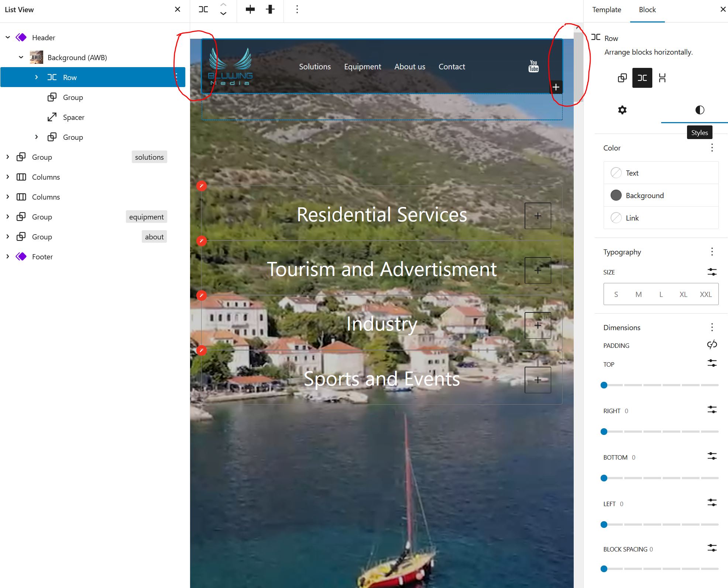The image size is (728, 588).
Task: Click the Equipment navigation link
Action: pyautogui.click(x=362, y=67)
